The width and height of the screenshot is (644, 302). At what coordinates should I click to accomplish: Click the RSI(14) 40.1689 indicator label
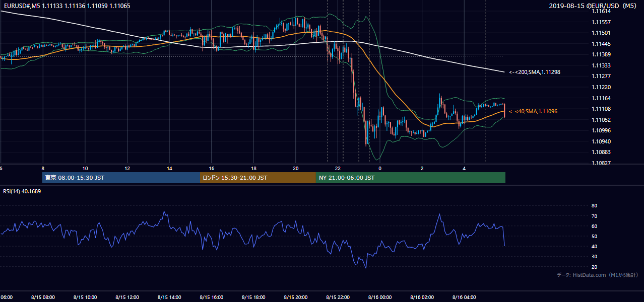tap(22, 191)
